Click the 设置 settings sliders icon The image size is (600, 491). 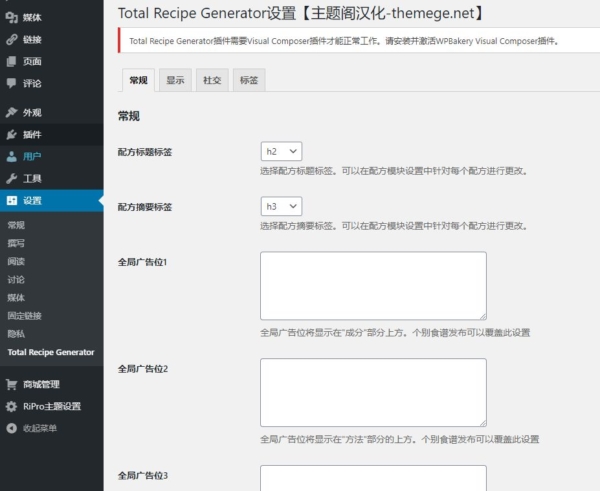point(11,201)
